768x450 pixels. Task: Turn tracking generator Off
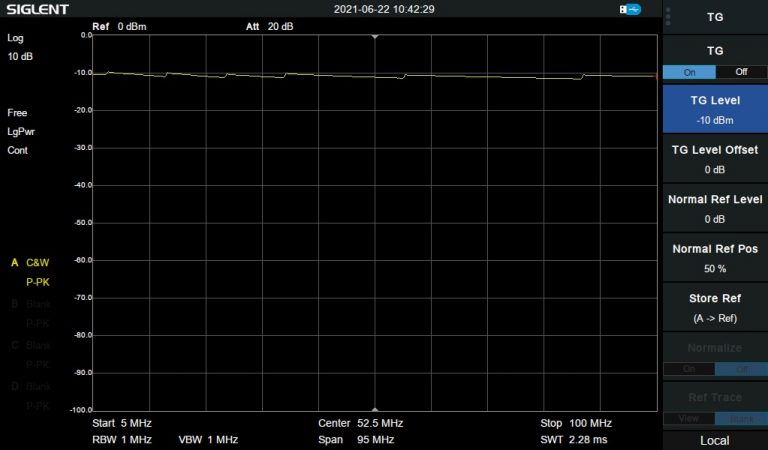(x=741, y=72)
